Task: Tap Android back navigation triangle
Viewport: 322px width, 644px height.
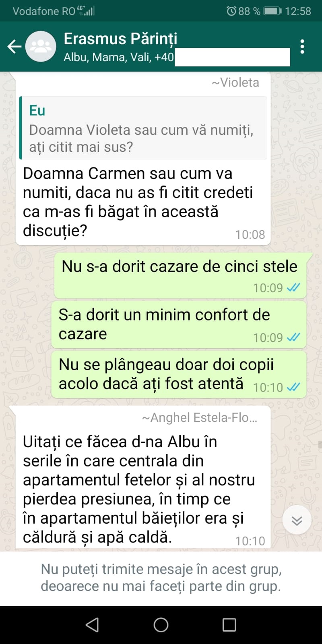Action: pos(93,625)
